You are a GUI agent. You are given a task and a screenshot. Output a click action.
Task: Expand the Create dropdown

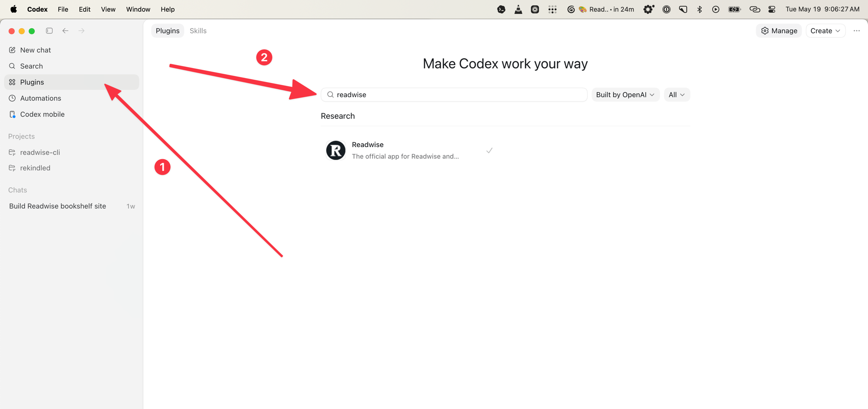point(825,31)
